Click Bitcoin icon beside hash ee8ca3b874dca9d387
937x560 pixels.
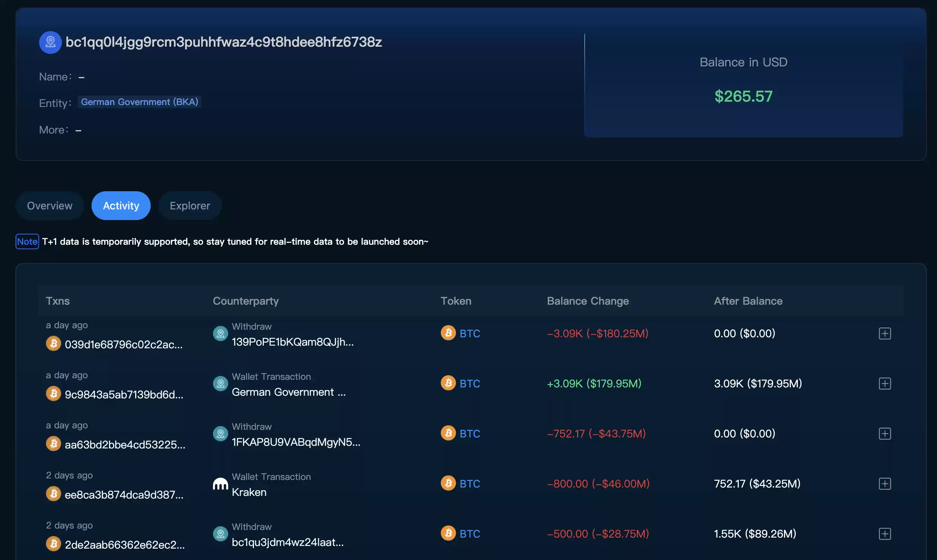(x=54, y=494)
